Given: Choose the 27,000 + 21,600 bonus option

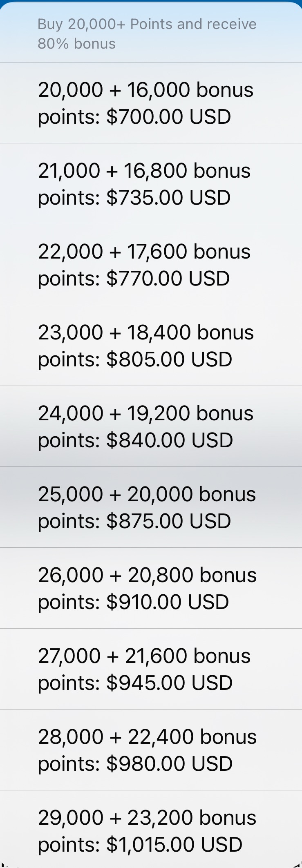Looking at the screenshot, I should point(151,669).
